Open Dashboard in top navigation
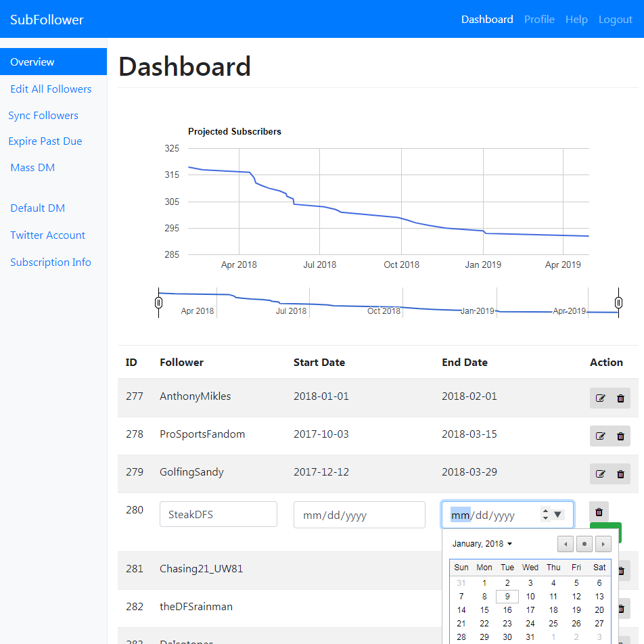The width and height of the screenshot is (644, 644). tap(487, 20)
